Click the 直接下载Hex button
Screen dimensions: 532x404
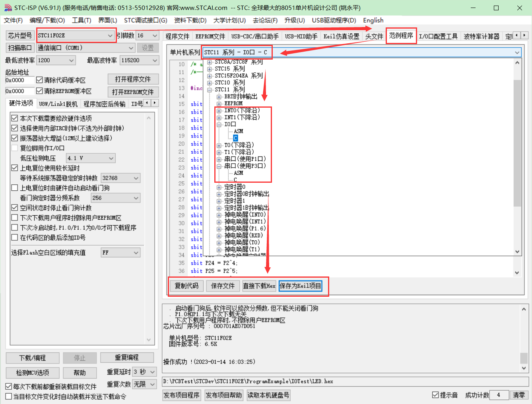tap(259, 286)
